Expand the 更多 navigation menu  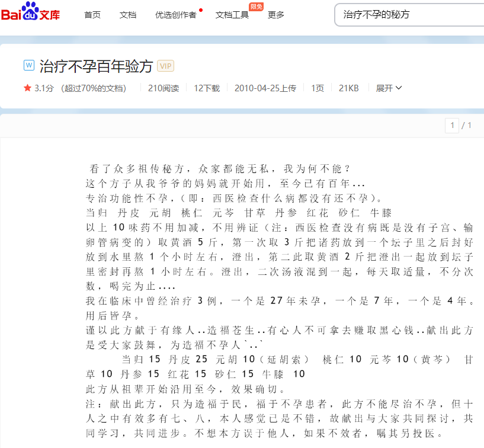(276, 15)
